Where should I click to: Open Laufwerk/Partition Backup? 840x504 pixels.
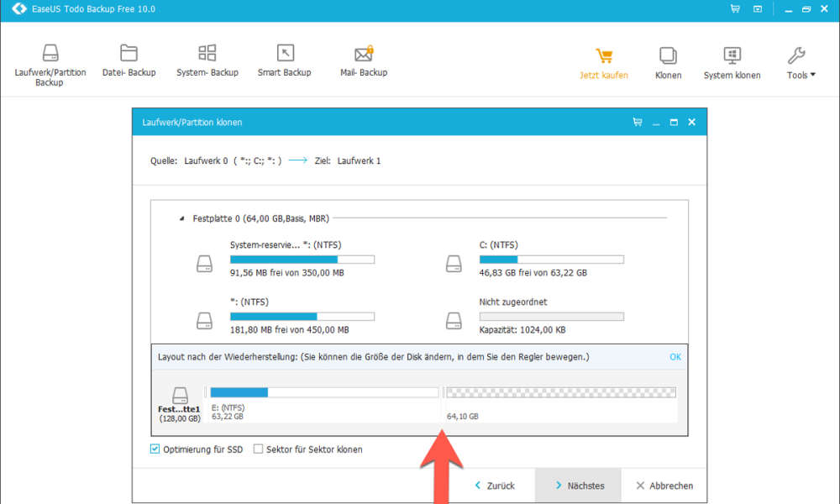point(50,65)
